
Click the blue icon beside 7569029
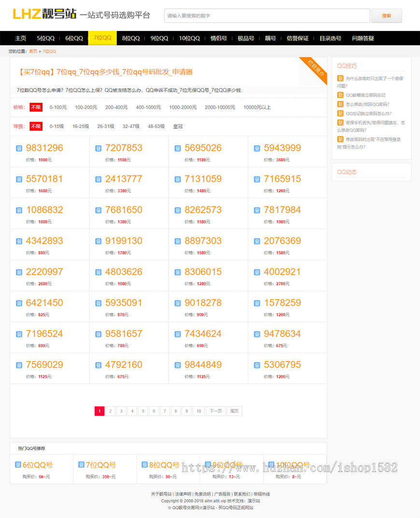tap(19, 365)
